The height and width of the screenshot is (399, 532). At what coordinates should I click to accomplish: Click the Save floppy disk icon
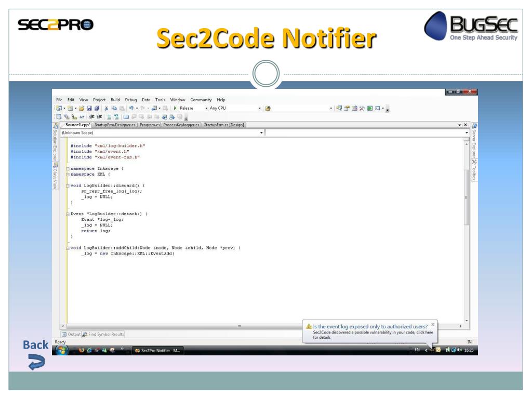[x=89, y=108]
